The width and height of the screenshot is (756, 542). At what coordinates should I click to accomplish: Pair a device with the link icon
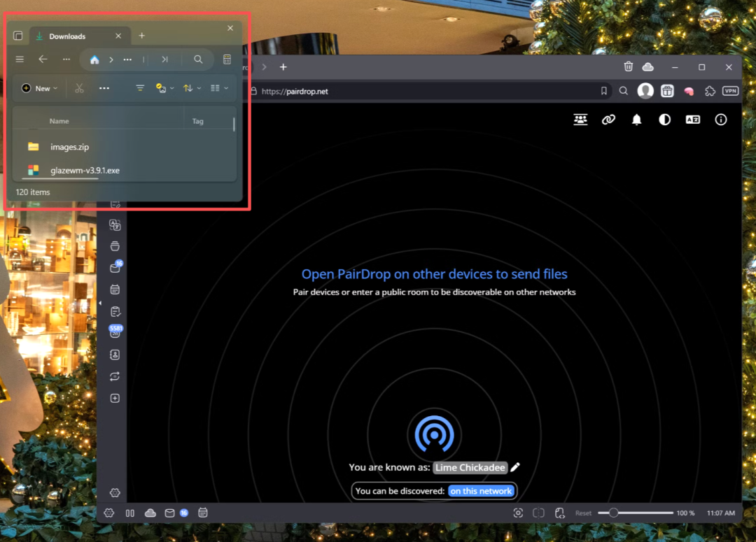(x=608, y=120)
